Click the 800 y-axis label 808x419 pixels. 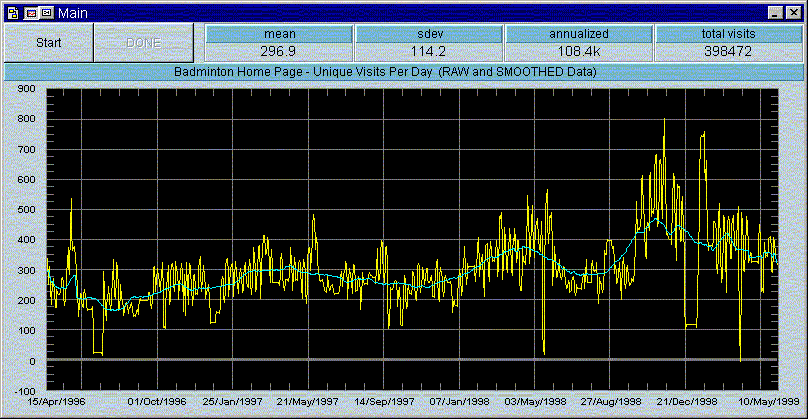pyautogui.click(x=26, y=119)
